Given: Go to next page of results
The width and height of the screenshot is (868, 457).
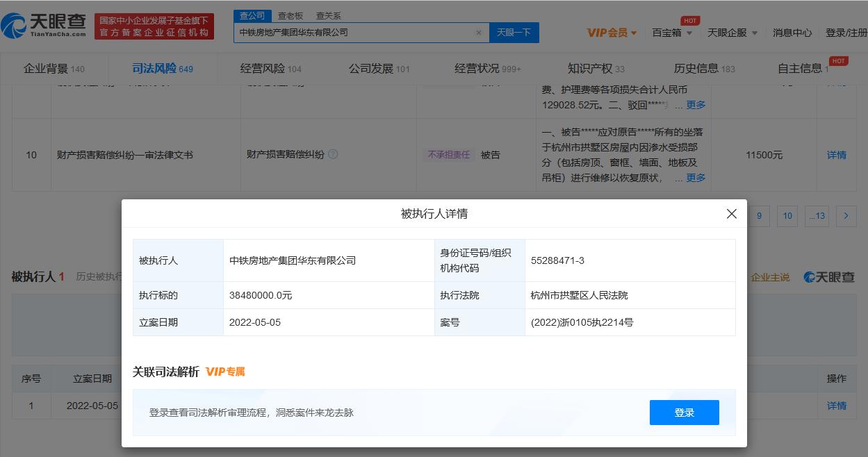Looking at the screenshot, I should (846, 216).
